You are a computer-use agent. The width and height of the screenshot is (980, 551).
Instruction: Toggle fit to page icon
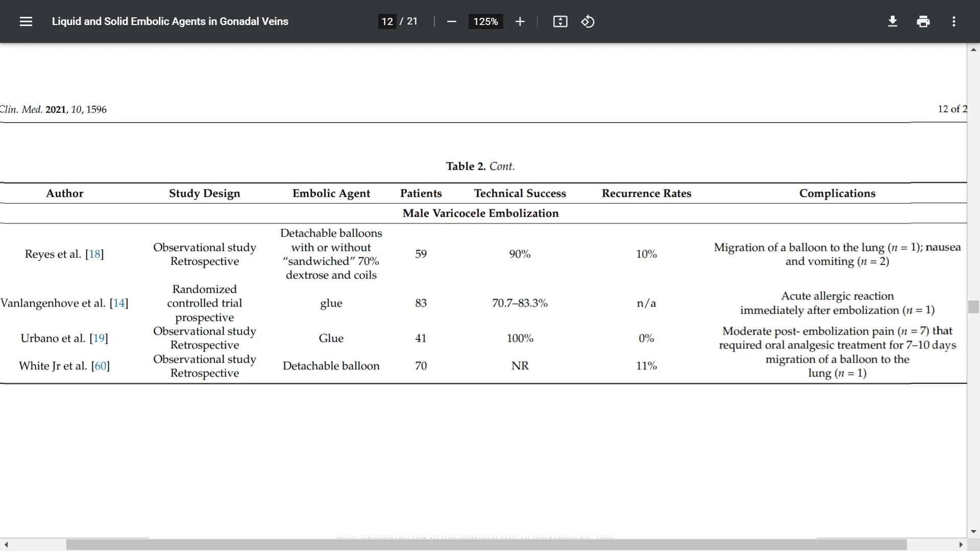point(560,21)
